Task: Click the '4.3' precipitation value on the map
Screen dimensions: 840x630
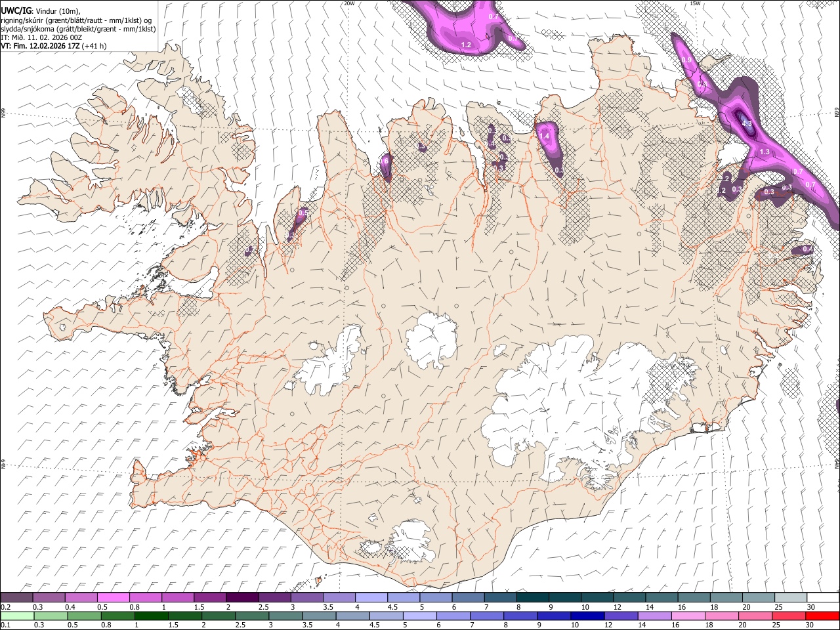Action: 746,123
